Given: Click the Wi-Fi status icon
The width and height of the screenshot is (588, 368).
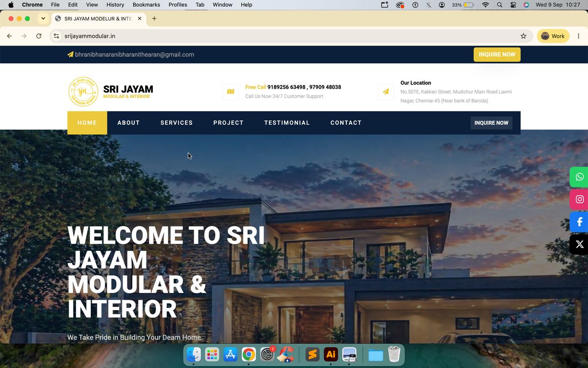Looking at the screenshot, I should 486,5.
